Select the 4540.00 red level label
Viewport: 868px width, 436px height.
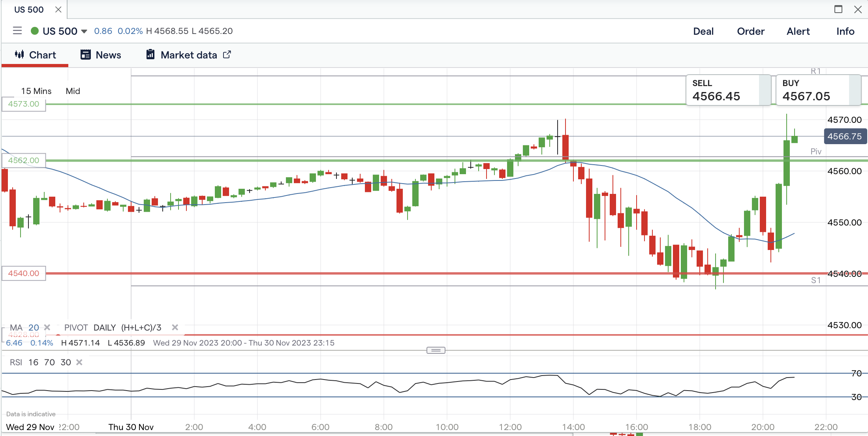tap(24, 274)
